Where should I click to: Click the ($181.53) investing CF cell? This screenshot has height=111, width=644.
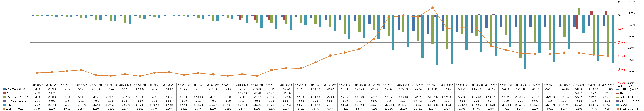coord(433,105)
